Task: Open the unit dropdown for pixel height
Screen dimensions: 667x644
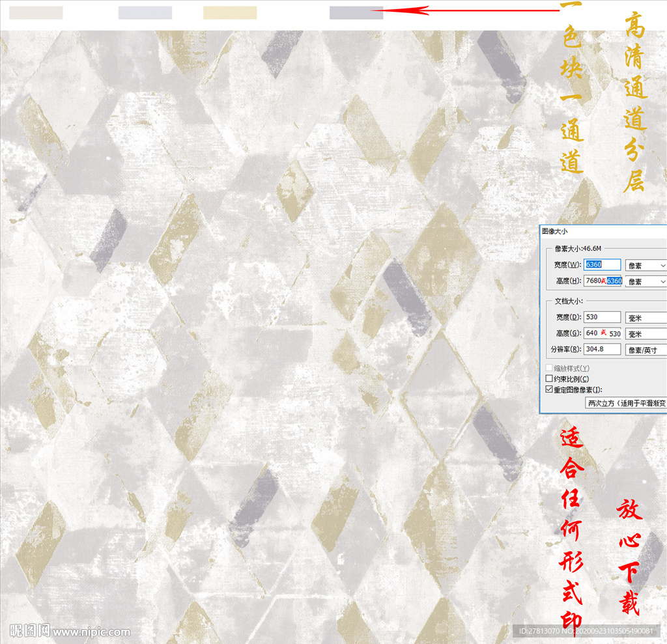Action: (x=646, y=281)
